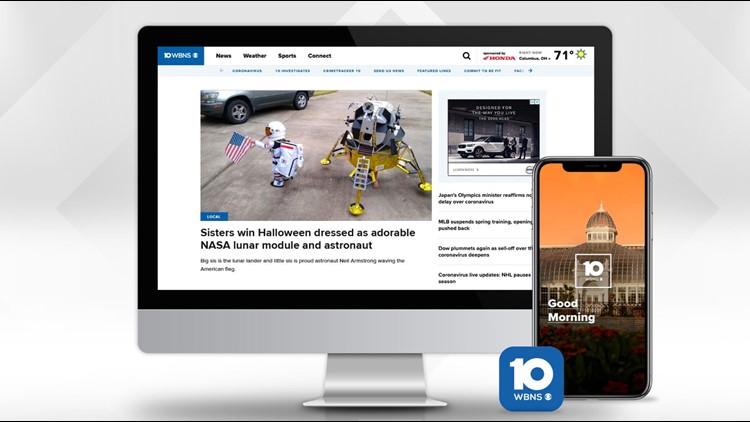
Task: Click Learn More on the car ad
Action: (463, 169)
